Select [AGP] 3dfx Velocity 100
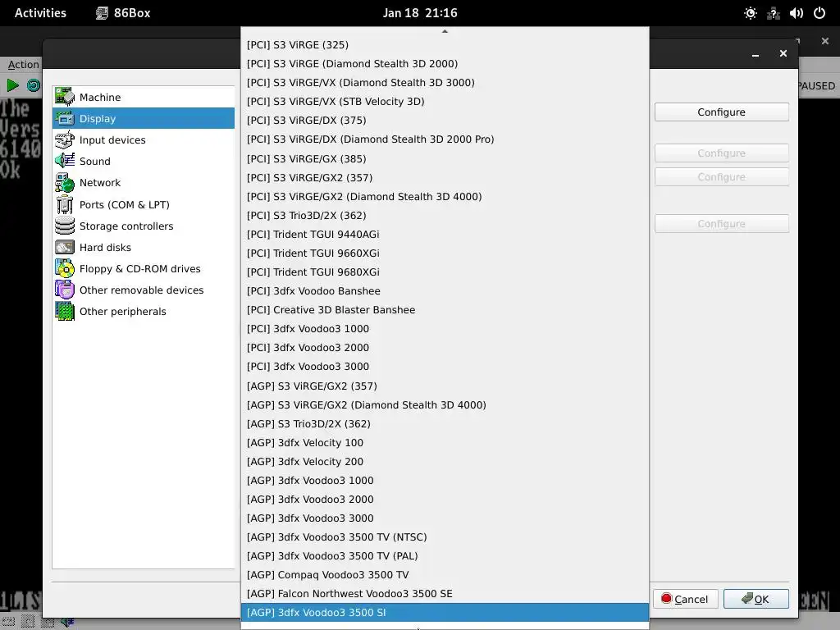Viewport: 840px width, 630px height. (445, 443)
